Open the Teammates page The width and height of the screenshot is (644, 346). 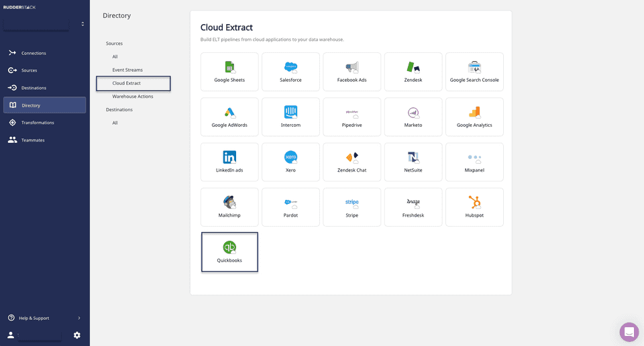click(33, 140)
